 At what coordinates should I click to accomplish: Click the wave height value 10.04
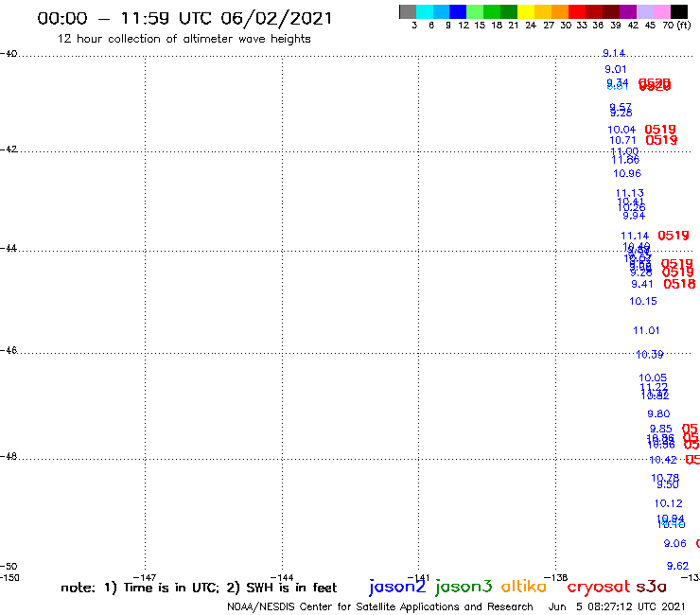[x=621, y=130]
